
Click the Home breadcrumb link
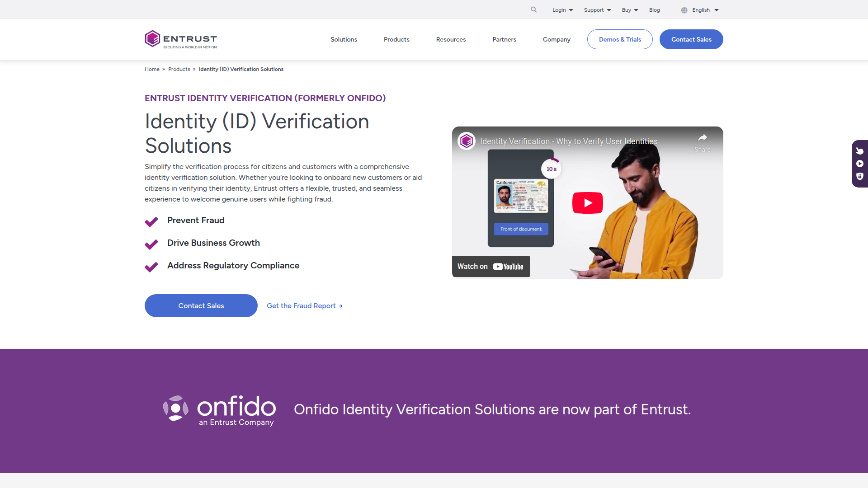click(x=152, y=69)
